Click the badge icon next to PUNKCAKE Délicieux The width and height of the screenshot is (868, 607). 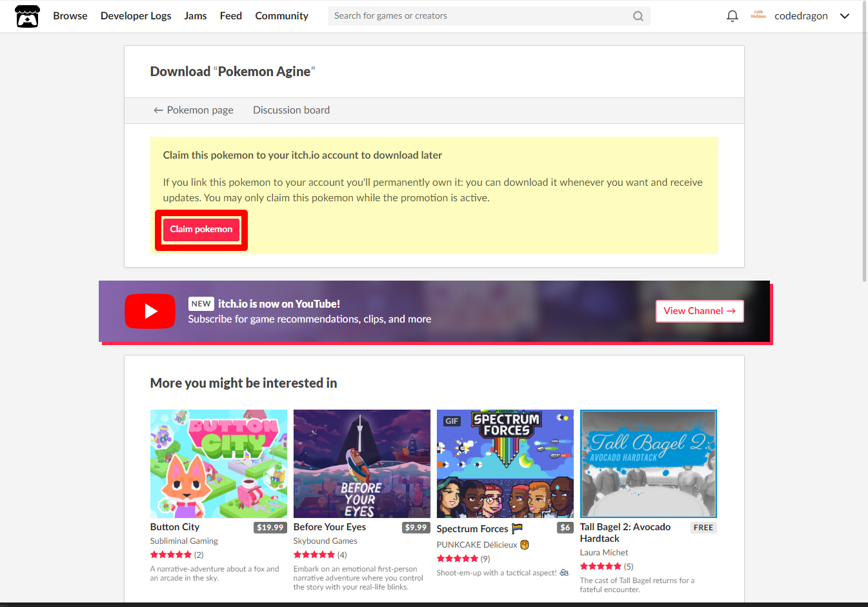(525, 544)
